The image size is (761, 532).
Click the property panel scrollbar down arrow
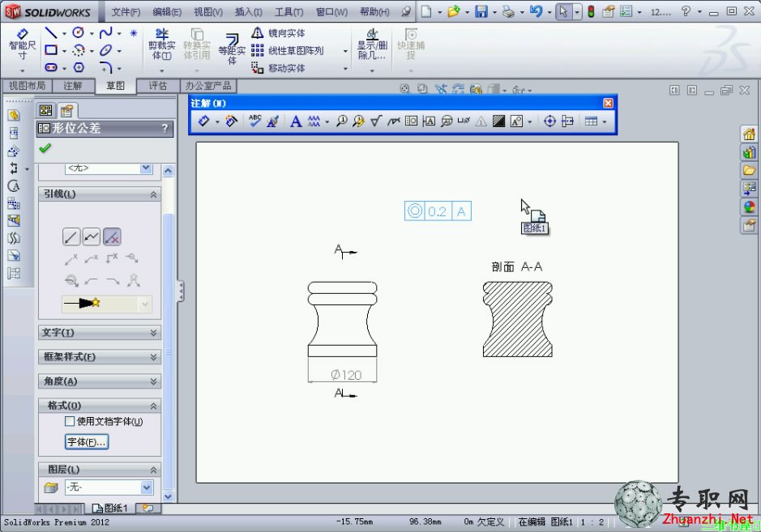tap(168, 496)
